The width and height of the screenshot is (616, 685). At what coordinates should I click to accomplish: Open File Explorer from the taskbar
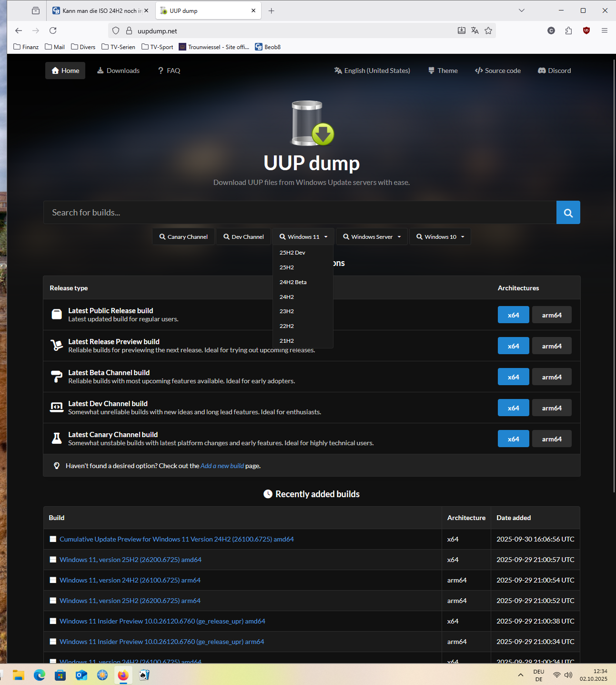pos(19,675)
